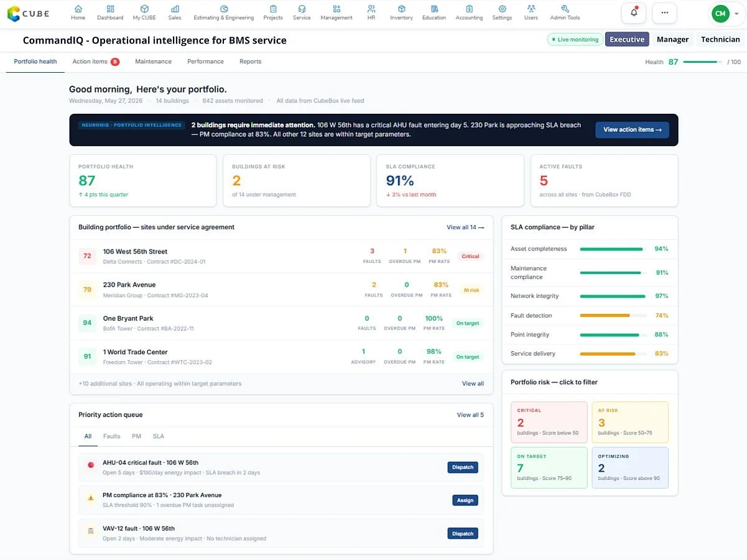Click the SLA Compliance 91% card
Screen dimensions: 747x560
pos(450,181)
